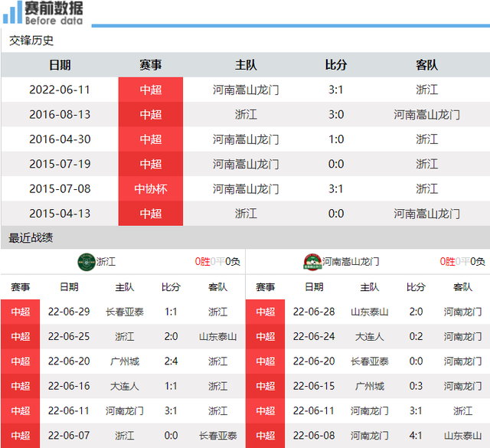
Task: Click the 中超 cell in the 2022-06-11 row
Action: click(x=151, y=90)
